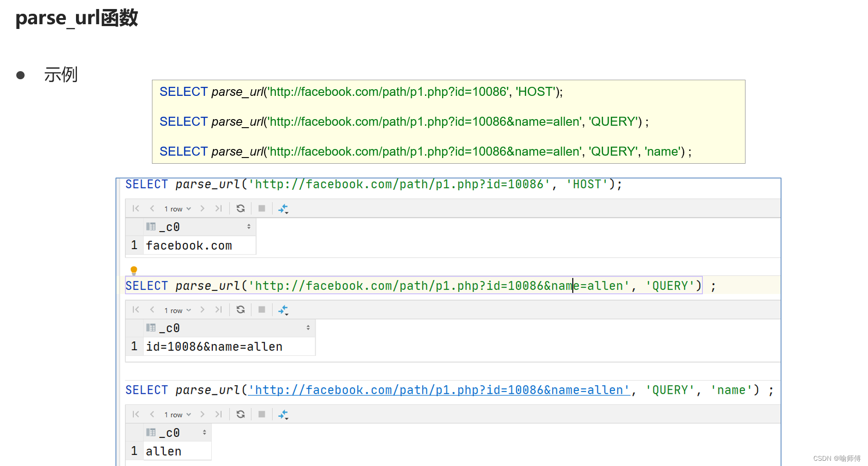Go to first page in allen result toolbar
Screen dimensions: 868x466
click(136, 414)
